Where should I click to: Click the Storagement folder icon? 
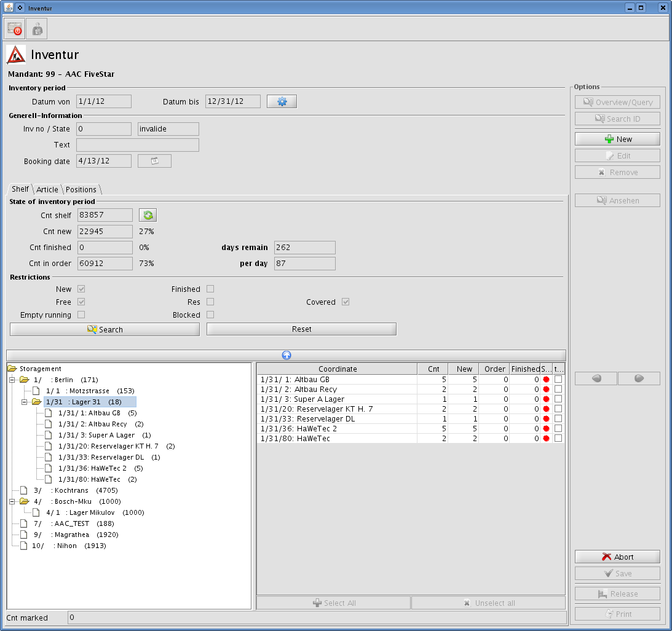point(12,368)
